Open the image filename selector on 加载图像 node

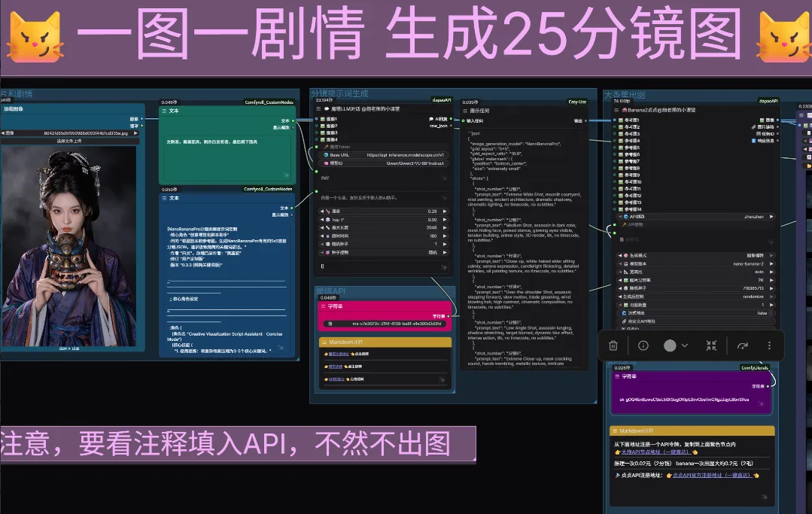85,132
